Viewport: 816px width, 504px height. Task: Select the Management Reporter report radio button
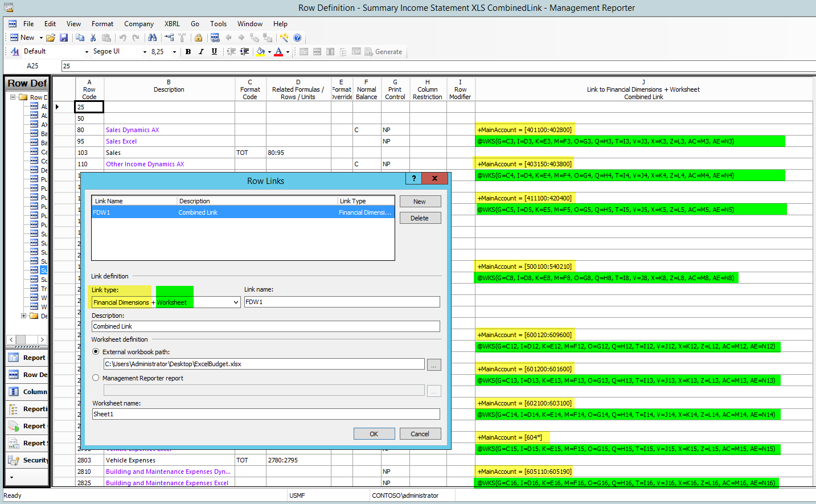96,378
